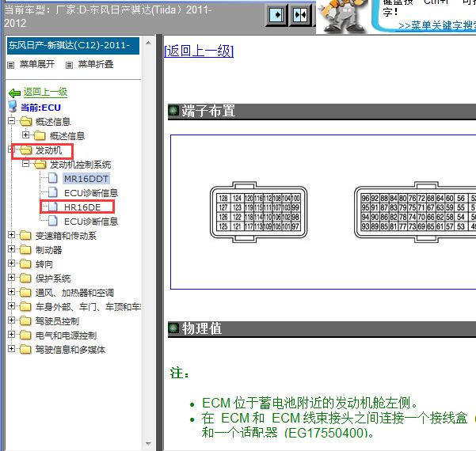Open ECU诊断信息 under HR16DE
The height and width of the screenshot is (451, 476).
[x=91, y=222]
